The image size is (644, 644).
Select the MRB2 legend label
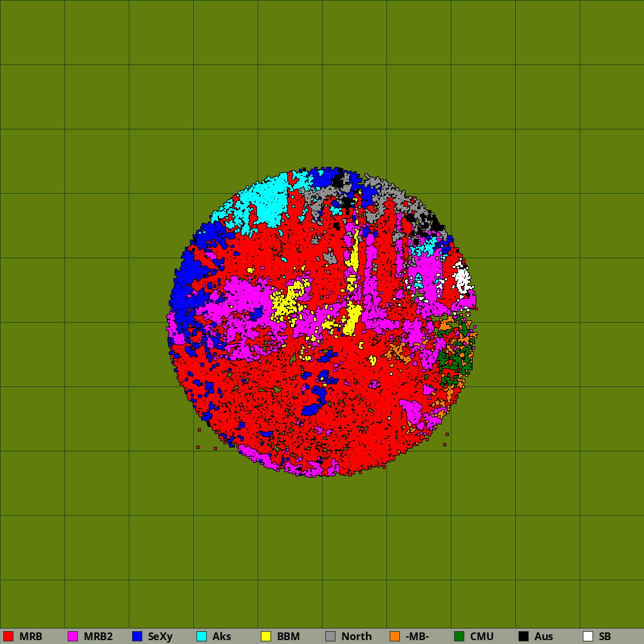click(x=98, y=636)
